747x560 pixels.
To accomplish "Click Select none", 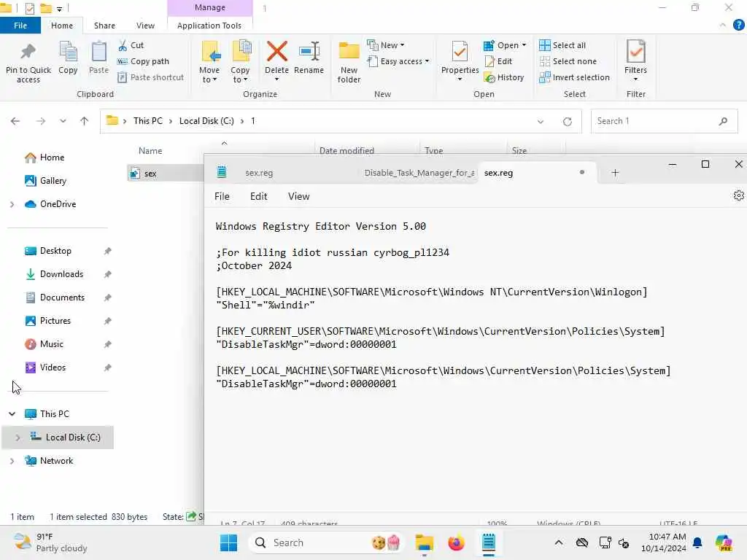I will click(x=568, y=61).
